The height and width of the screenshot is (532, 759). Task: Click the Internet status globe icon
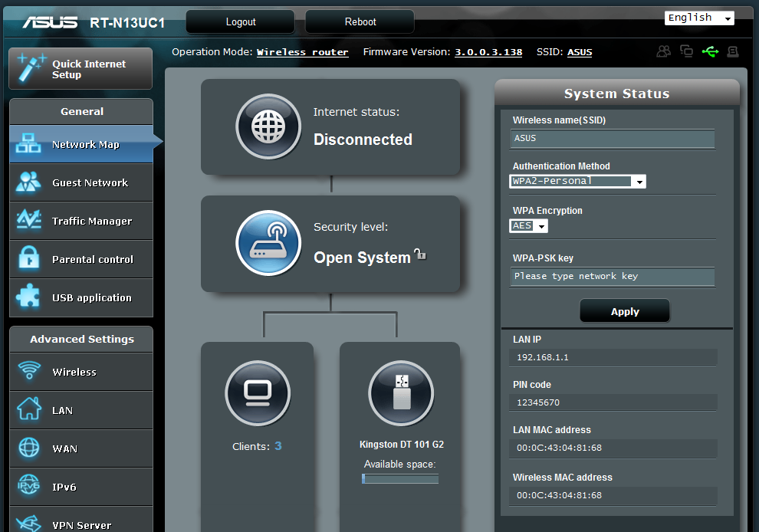point(268,126)
